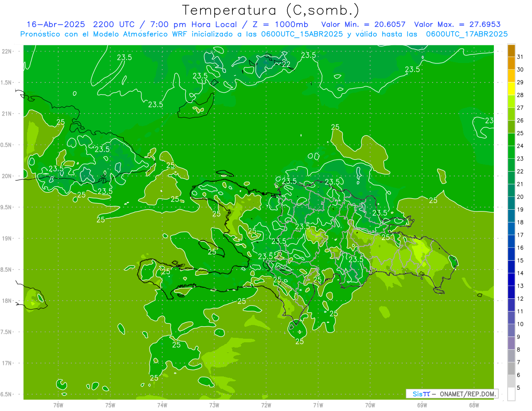The height and width of the screenshot is (411, 532).
Task: Click the 0600UTC_15ABR2025 initialization time
Action: pyautogui.click(x=301, y=34)
